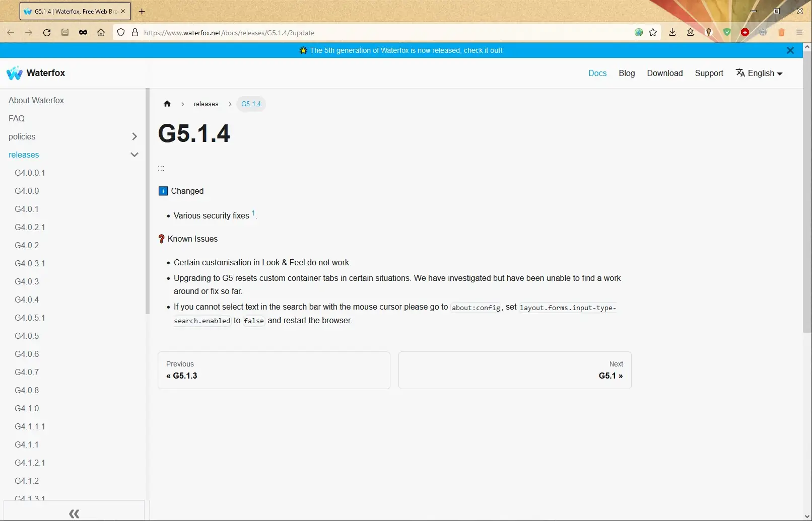Open release G4.0.5.1 in sidebar
The width and height of the screenshot is (812, 521).
tap(30, 318)
